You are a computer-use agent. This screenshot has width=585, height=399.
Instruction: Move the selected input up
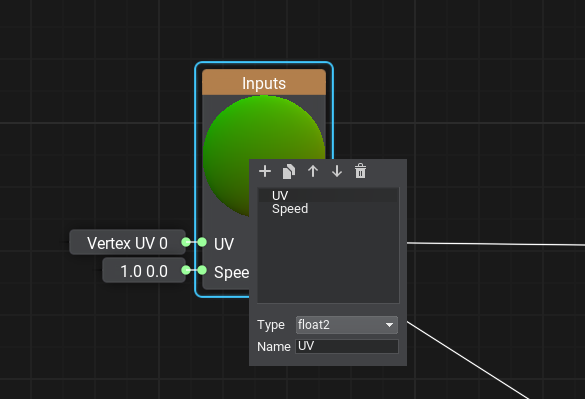pos(313,171)
